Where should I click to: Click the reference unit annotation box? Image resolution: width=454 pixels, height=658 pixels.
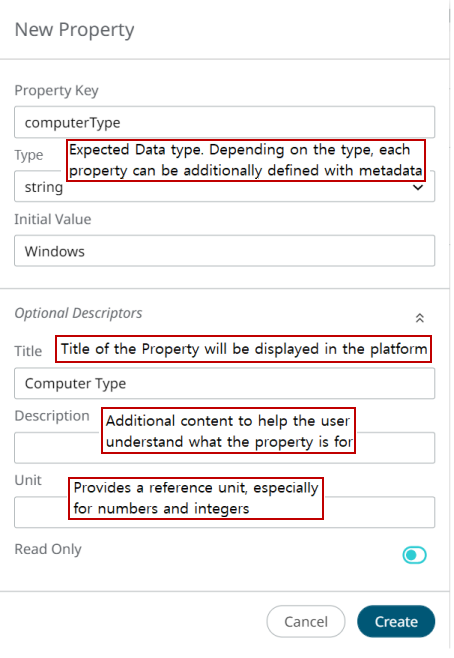(196, 499)
